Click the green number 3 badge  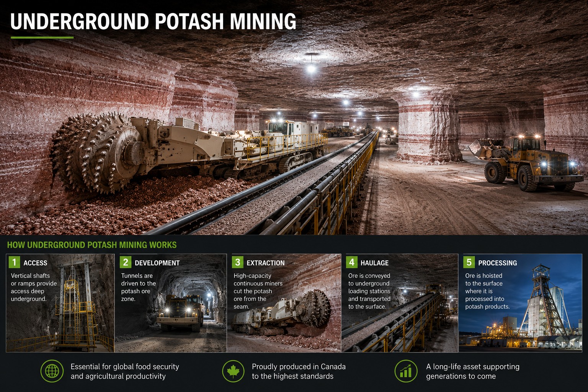(237, 262)
